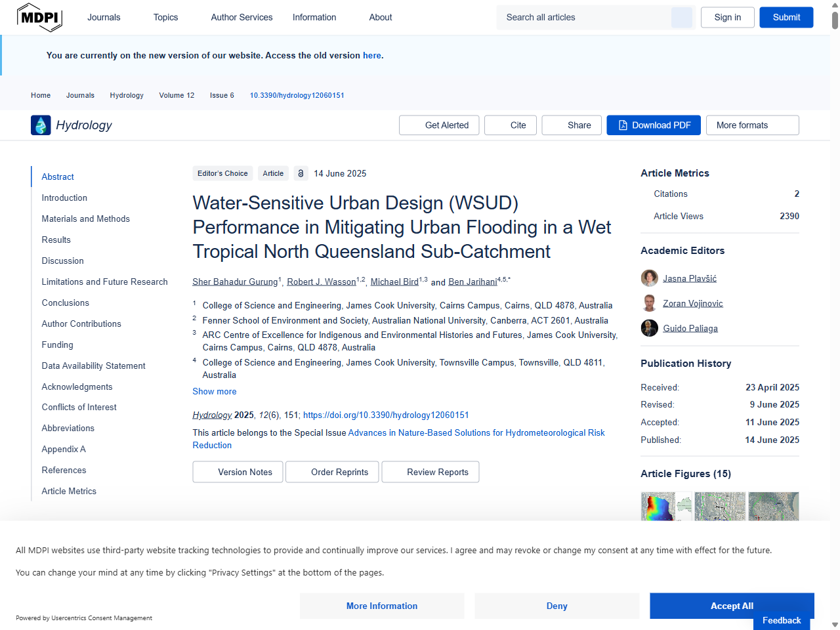Click the PDF icon inside Download PDF

(x=621, y=125)
